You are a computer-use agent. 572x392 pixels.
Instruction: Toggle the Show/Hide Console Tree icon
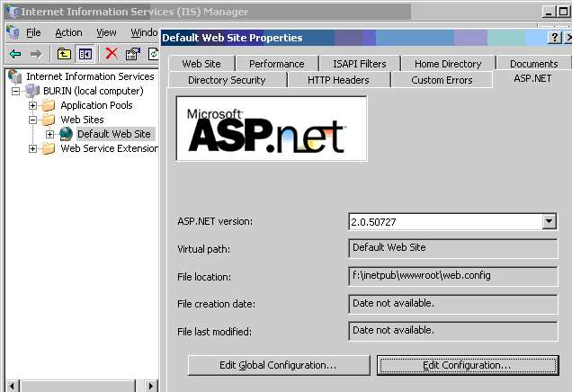click(x=85, y=54)
